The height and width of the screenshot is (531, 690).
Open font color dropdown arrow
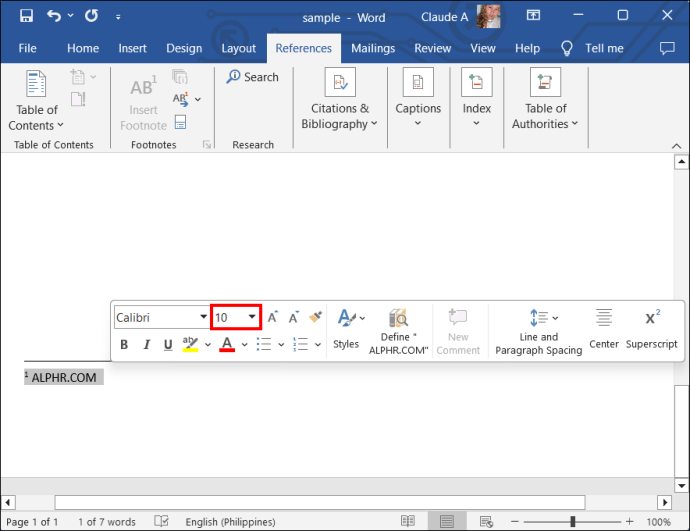click(245, 344)
